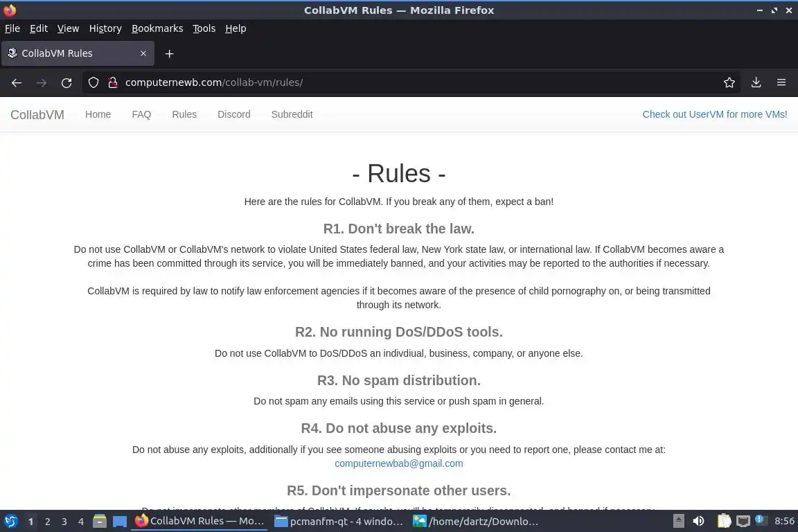Switch to CollabVM Rules Firefox taskbar entry

click(199, 522)
